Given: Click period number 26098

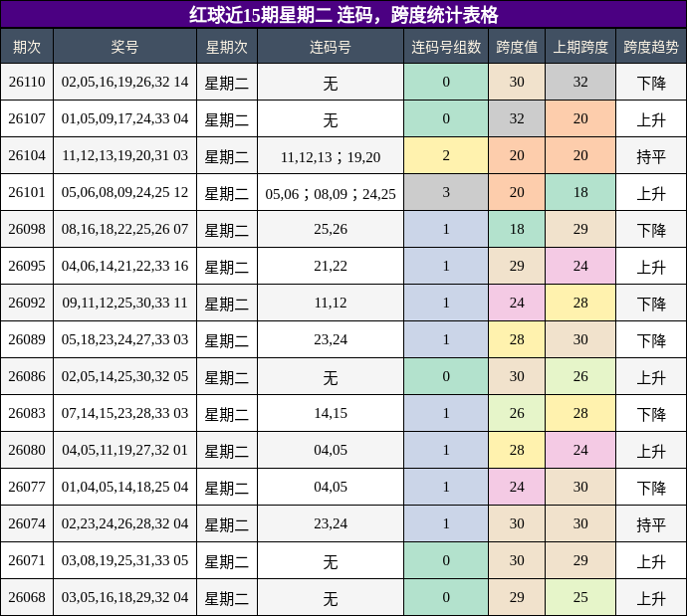Looking at the screenshot, I should [27, 229].
